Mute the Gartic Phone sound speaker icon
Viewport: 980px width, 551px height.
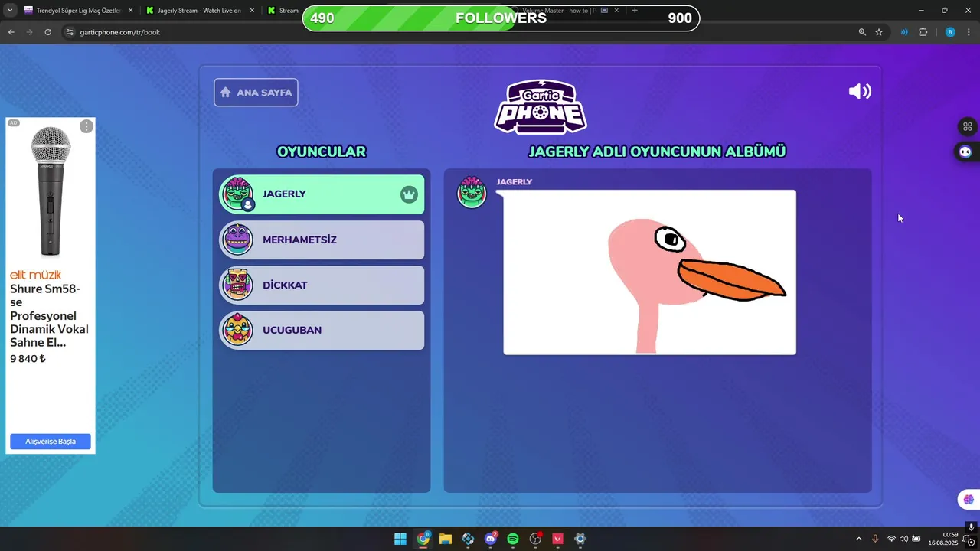point(860,92)
